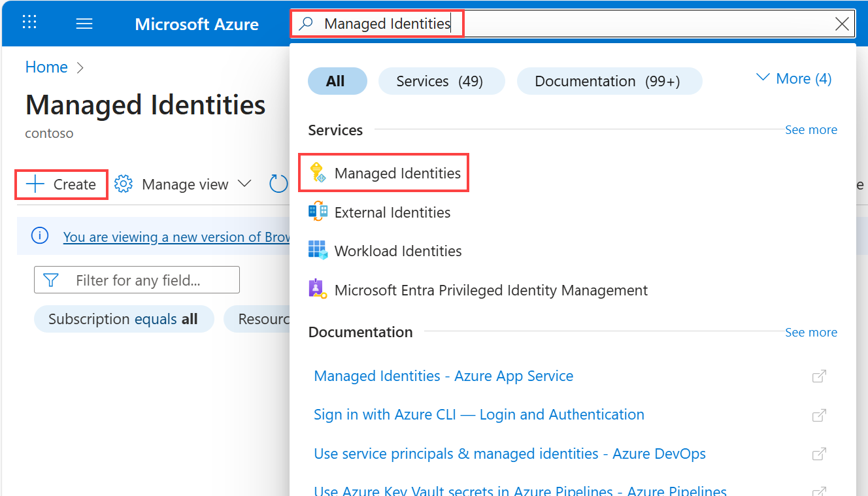Click the Workload Identities service icon
Viewport: 868px width, 496px height.
(318, 251)
